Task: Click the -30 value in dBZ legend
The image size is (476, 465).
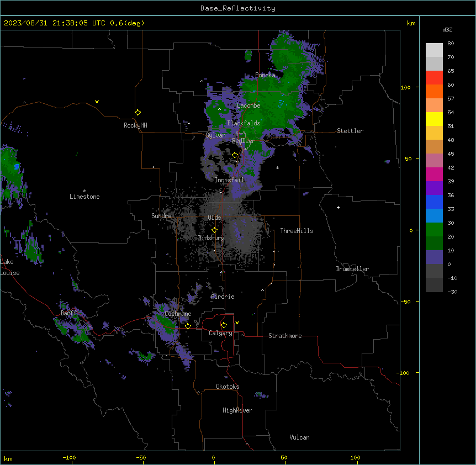Action: (x=452, y=292)
